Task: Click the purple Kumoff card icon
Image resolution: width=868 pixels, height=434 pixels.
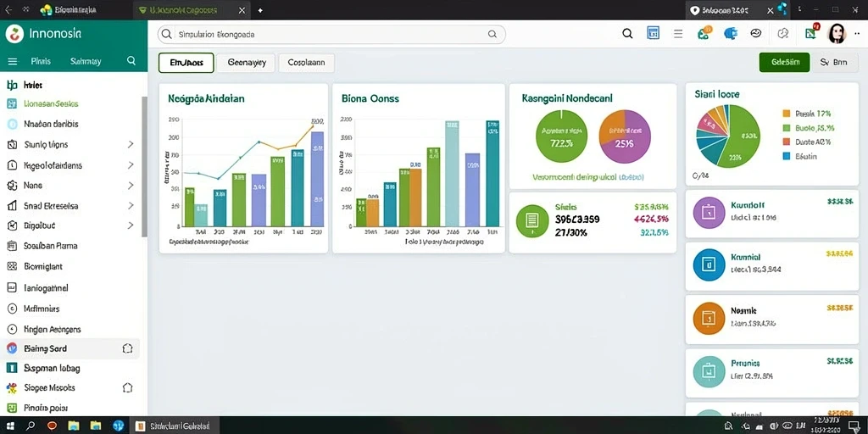Action: (709, 213)
